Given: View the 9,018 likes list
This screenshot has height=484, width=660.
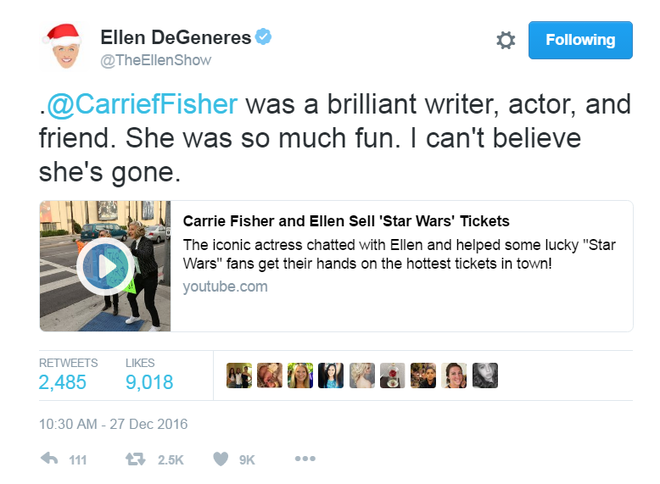Looking at the screenshot, I should click(149, 382).
